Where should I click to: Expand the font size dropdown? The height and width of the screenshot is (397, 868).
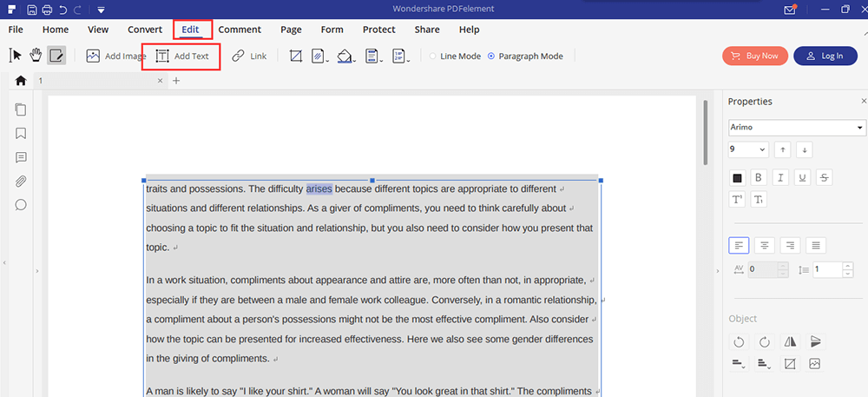tap(763, 149)
